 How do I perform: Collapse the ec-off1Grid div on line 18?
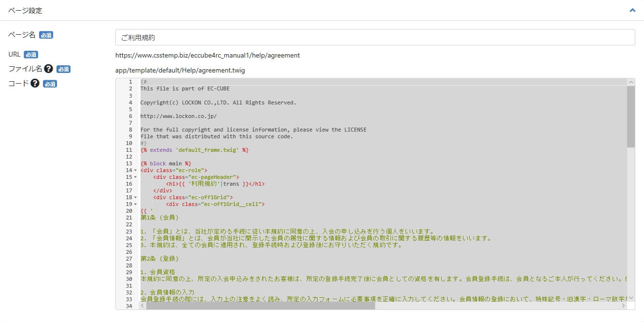coord(135,198)
